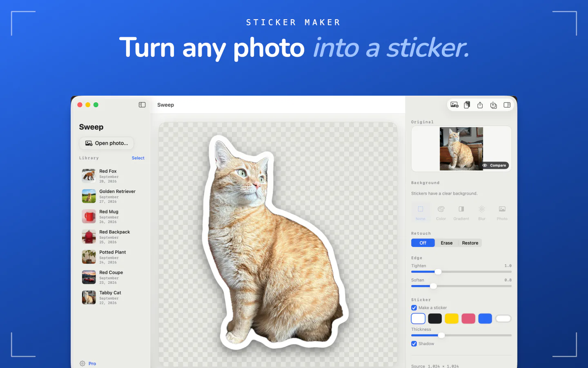Screen dimensions: 588x368
Task: Click the Tighten edge slider handle
Action: tap(438, 272)
